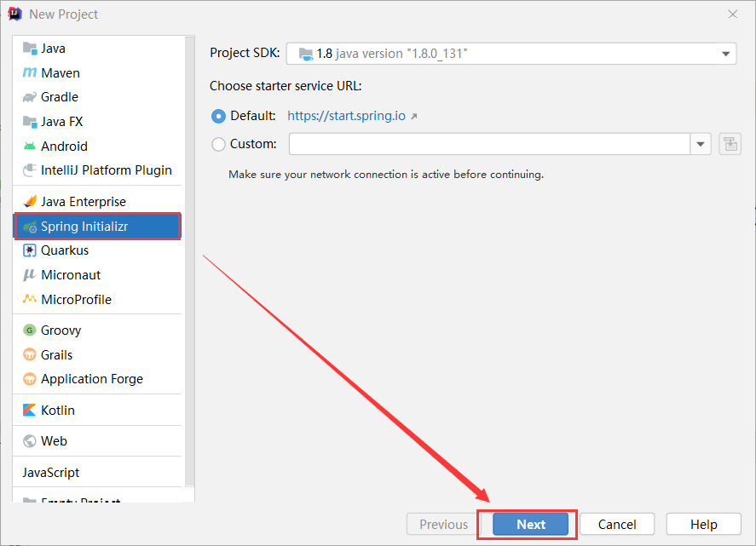Click the Previous button

click(x=443, y=525)
